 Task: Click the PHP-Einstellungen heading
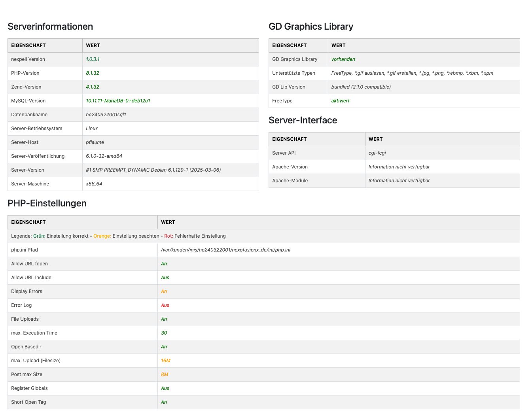pyautogui.click(x=47, y=203)
